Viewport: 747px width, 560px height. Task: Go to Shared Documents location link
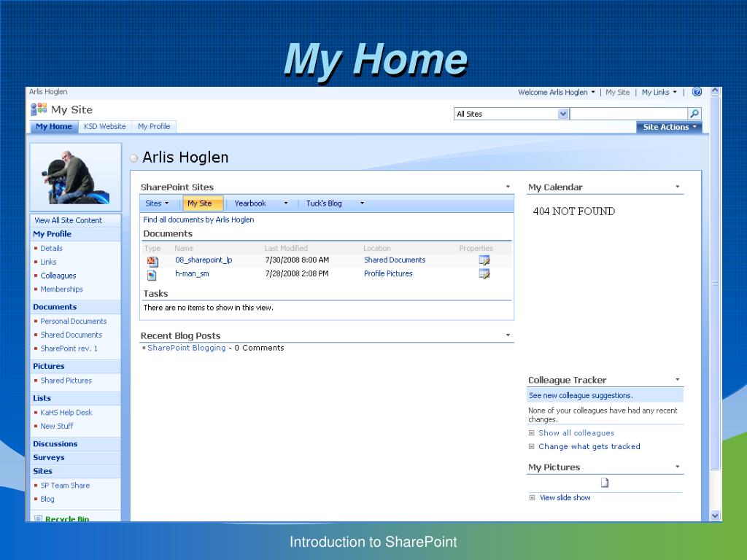click(x=395, y=260)
